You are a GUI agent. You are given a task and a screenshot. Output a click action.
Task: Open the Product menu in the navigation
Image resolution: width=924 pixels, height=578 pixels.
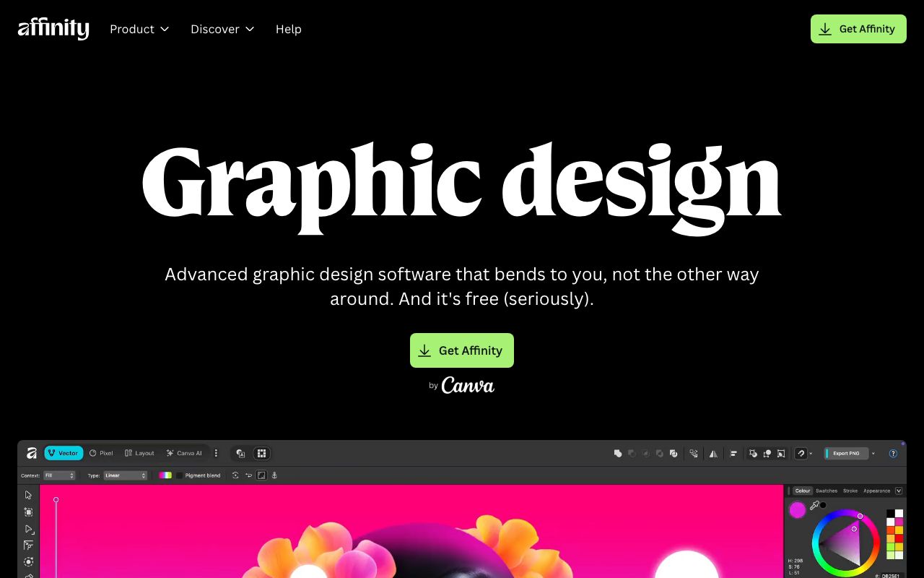pos(139,29)
